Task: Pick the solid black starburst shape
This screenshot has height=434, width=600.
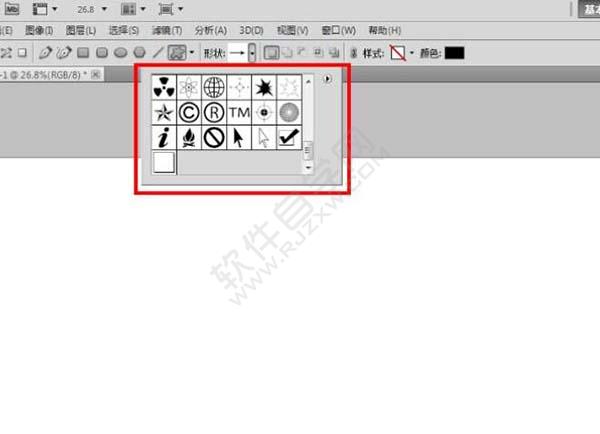Action: tap(264, 87)
